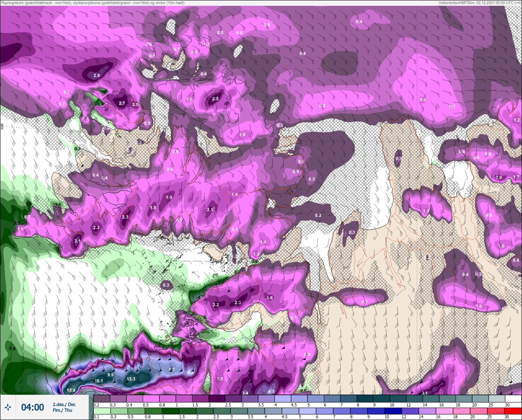Viewport: 522px width, 420px height.
Task: Click the white upper-row legend swatch labeled 30
Action: [x=513, y=398]
